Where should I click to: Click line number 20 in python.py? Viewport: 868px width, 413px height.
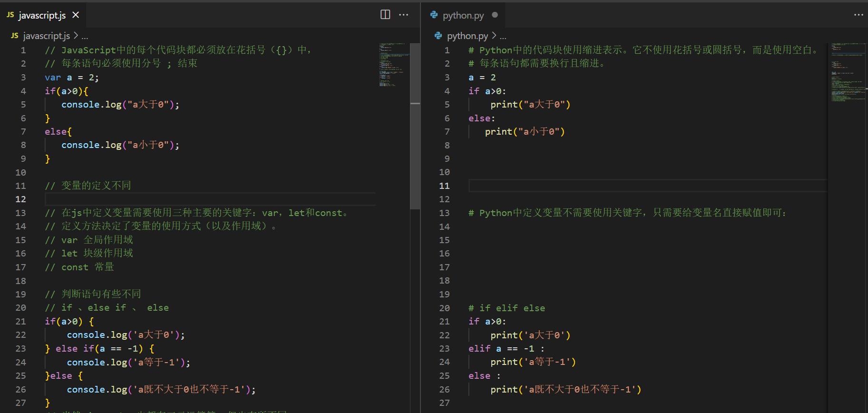coord(444,308)
